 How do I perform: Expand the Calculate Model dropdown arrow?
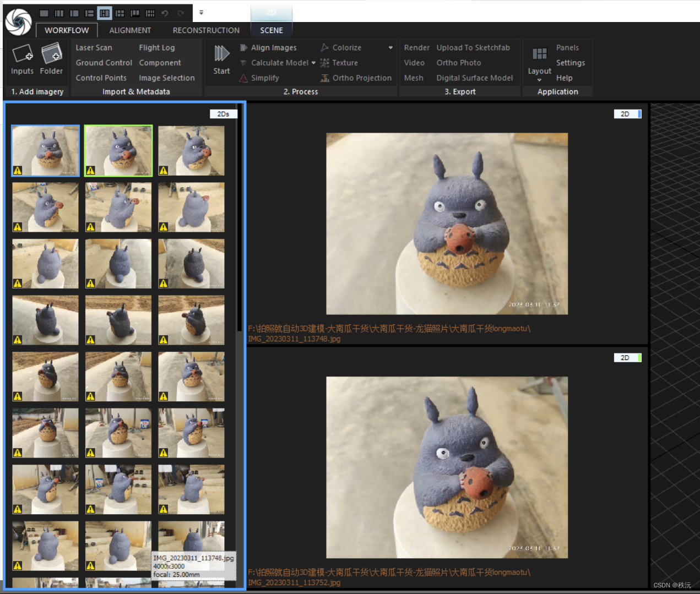(313, 63)
